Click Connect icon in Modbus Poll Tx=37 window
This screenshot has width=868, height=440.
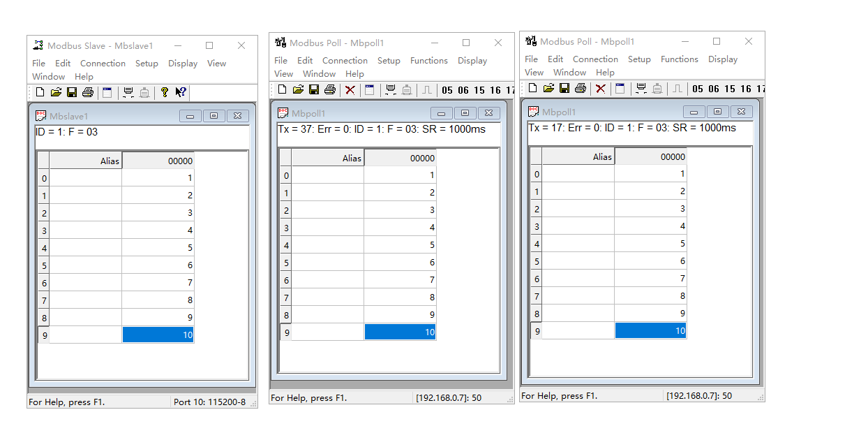tap(391, 89)
